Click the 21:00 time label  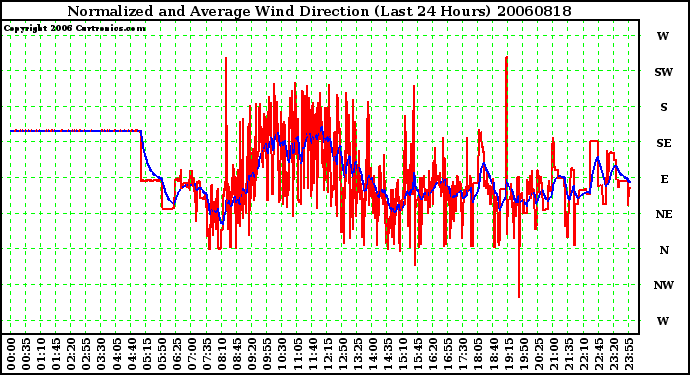[x=554, y=354]
